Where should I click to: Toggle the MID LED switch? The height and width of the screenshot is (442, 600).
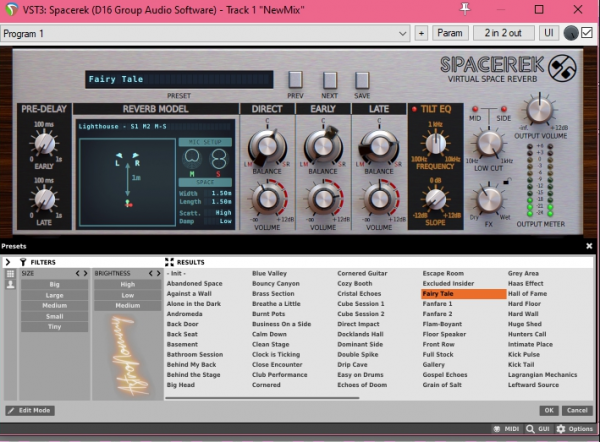click(475, 109)
